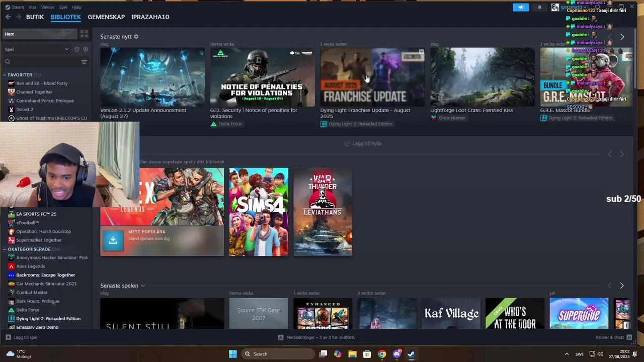Image resolution: width=644 pixels, height=362 pixels.
Task: Show hidden system tray icons
Action: tap(567, 354)
